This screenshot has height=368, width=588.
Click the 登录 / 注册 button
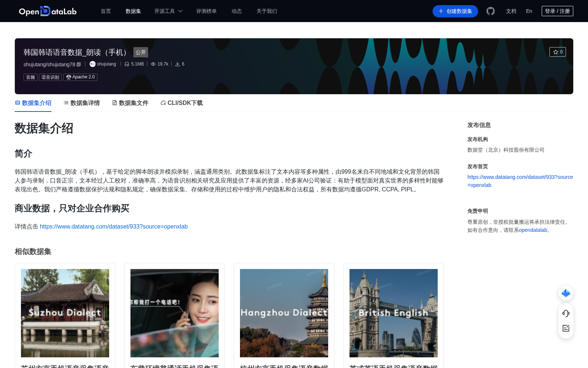557,11
